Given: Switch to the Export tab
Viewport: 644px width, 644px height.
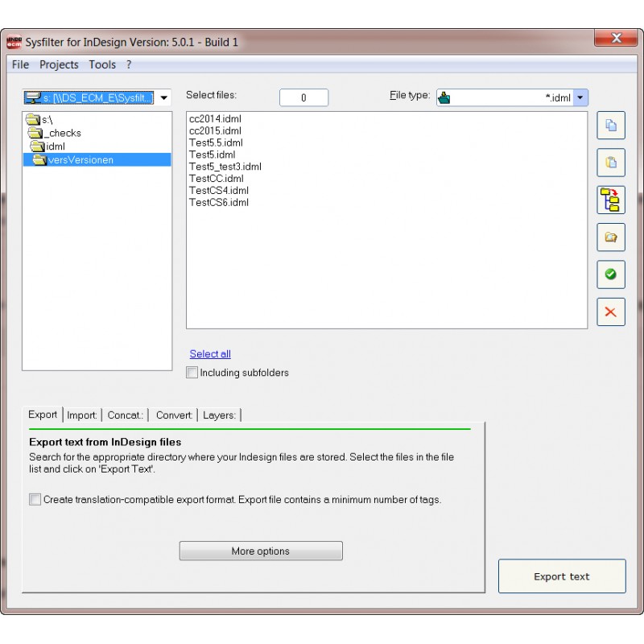Looking at the screenshot, I should click(x=43, y=415).
